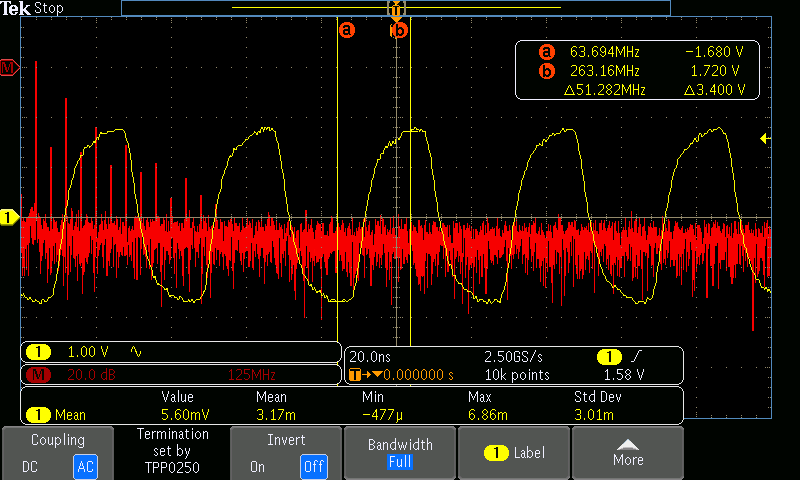The height and width of the screenshot is (480, 800).
Task: Click the 20.0ns timebase value
Action: (370, 357)
